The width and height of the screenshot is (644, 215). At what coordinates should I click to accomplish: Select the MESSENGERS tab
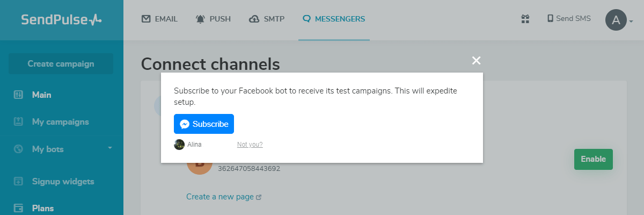point(334,19)
